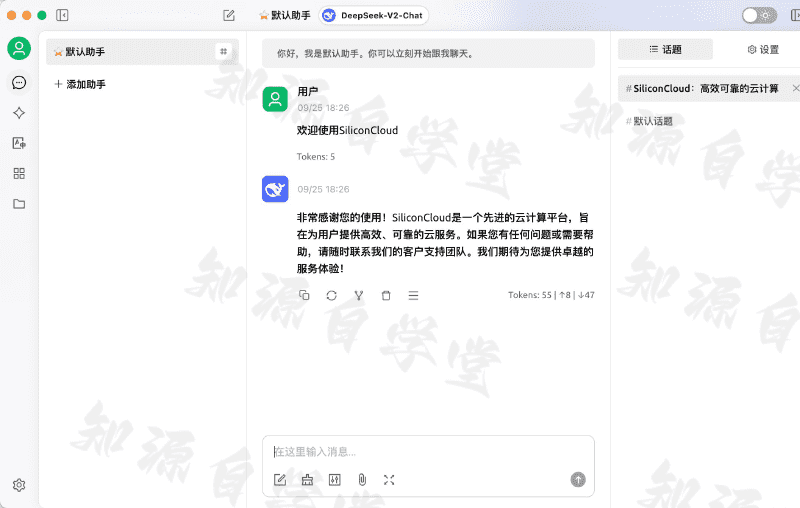Viewport: 800px width, 508px height.
Task: Click the assistant greeting prompt banner
Action: coord(428,53)
